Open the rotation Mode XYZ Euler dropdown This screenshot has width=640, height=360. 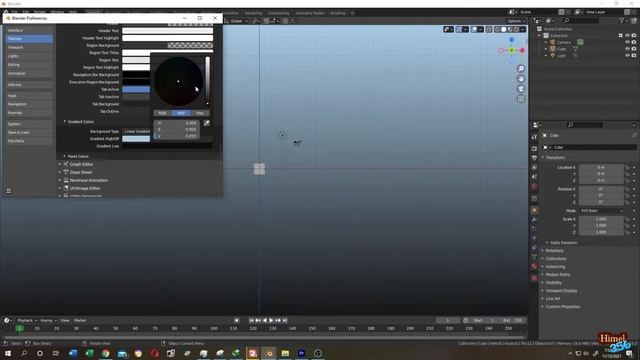[602, 211]
